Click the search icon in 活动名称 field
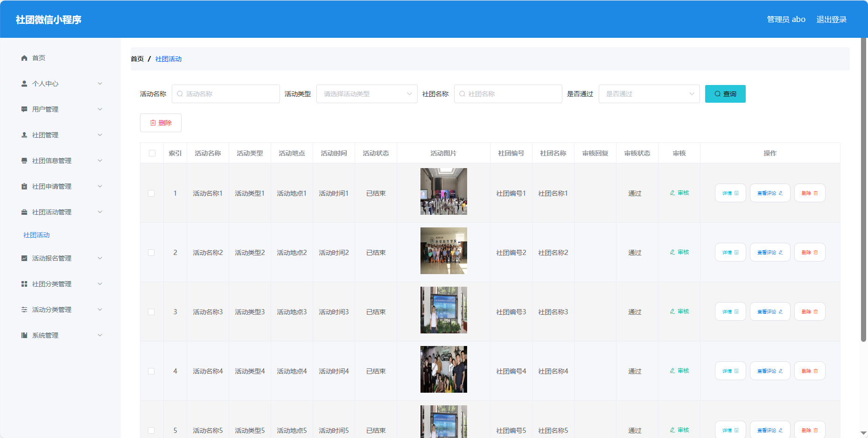The height and width of the screenshot is (438, 868). pyautogui.click(x=180, y=94)
